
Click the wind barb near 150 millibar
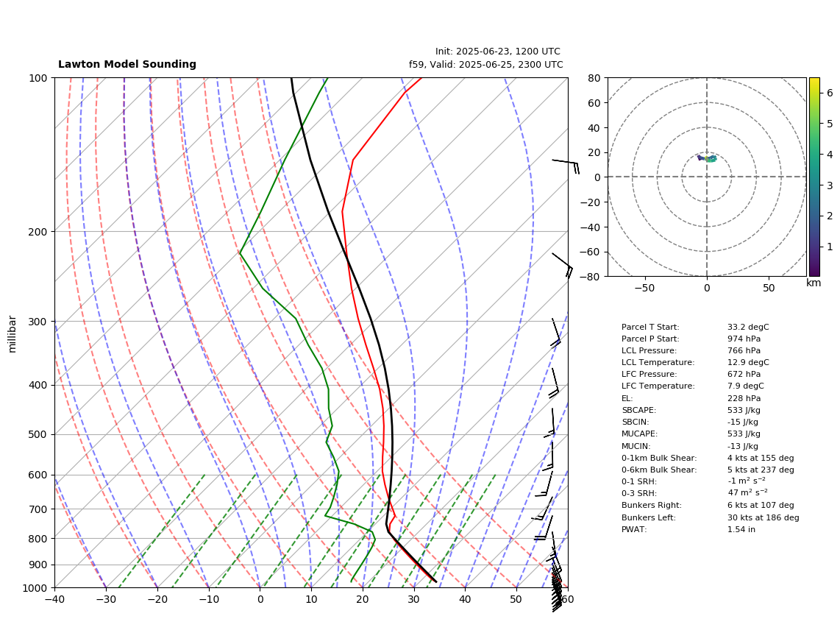566,166
